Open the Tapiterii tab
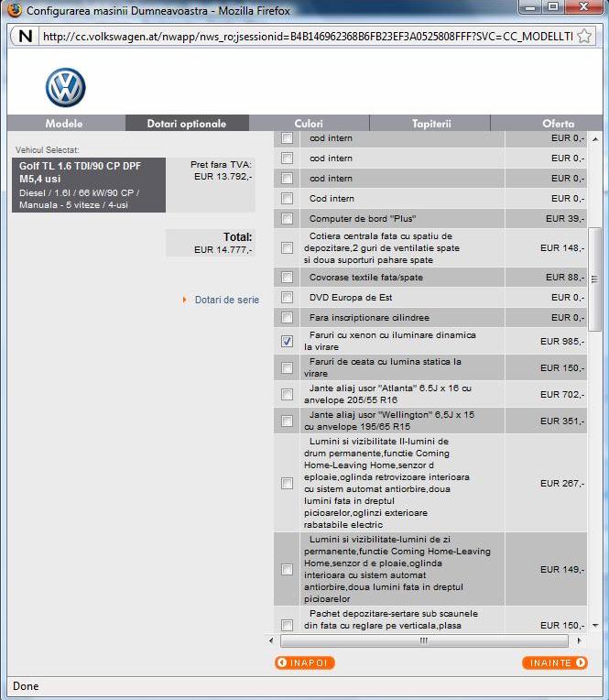The width and height of the screenshot is (609, 700). 431,124
